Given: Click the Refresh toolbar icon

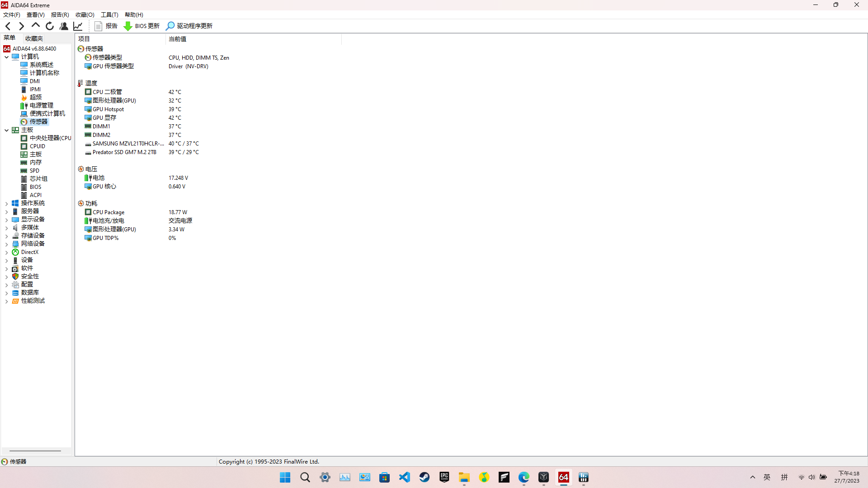Looking at the screenshot, I should click(50, 26).
